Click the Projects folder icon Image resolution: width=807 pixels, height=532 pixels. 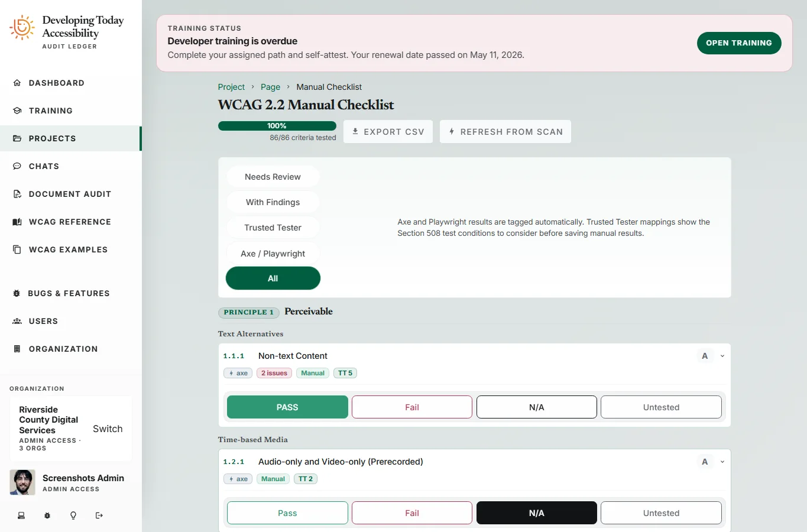click(x=17, y=138)
